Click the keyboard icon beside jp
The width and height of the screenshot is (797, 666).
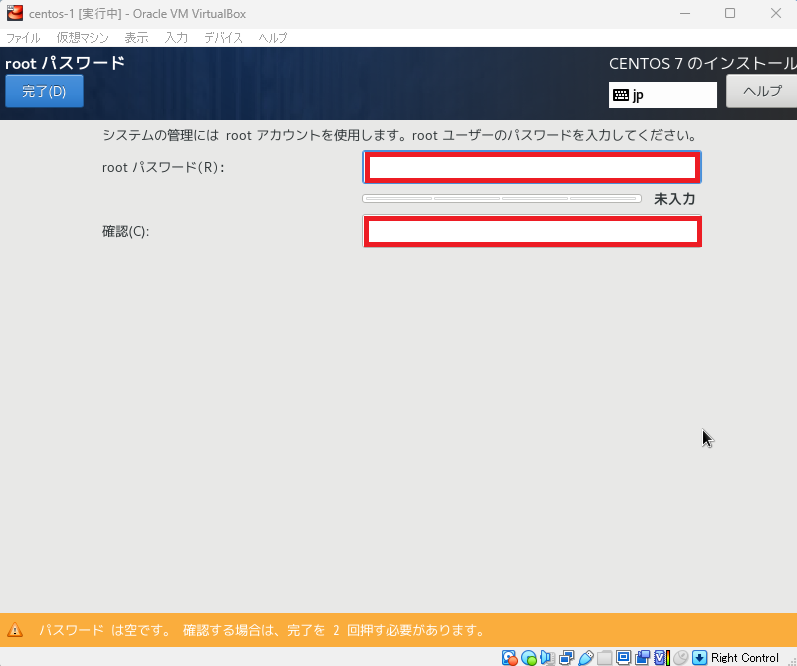(621, 95)
